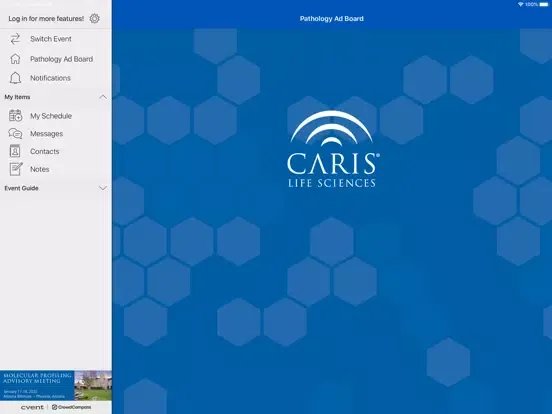Collapse the My Items section chevron
552x414 pixels.
click(103, 97)
